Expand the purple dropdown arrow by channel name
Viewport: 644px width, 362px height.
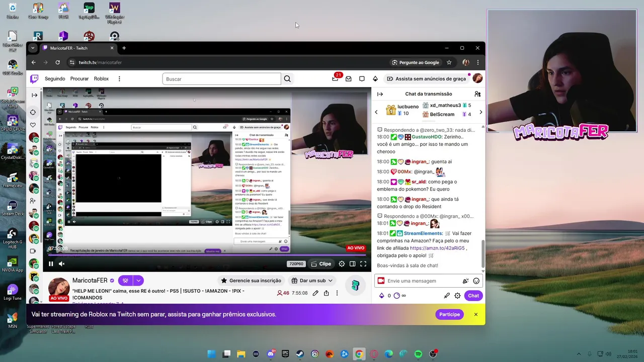click(x=138, y=281)
